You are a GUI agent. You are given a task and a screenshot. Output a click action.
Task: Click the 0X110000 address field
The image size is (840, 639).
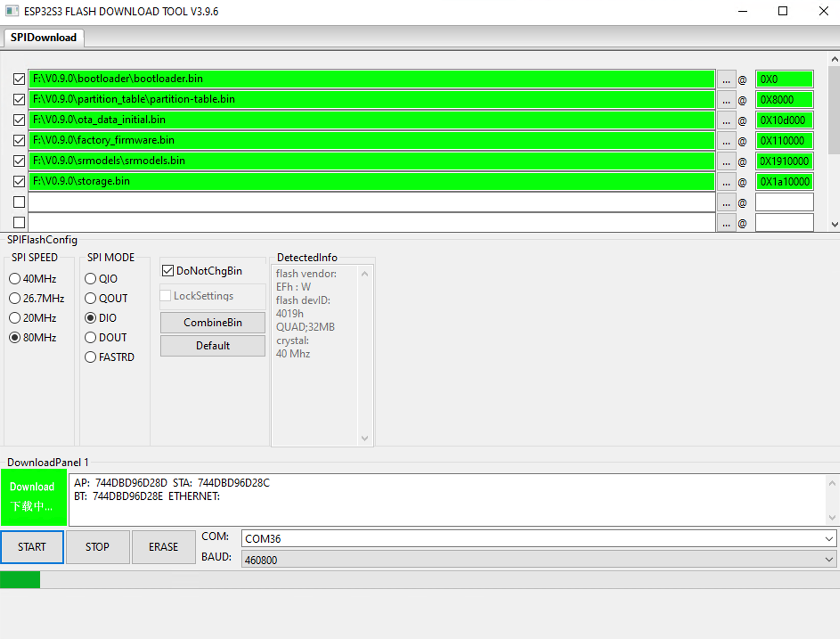click(x=784, y=141)
